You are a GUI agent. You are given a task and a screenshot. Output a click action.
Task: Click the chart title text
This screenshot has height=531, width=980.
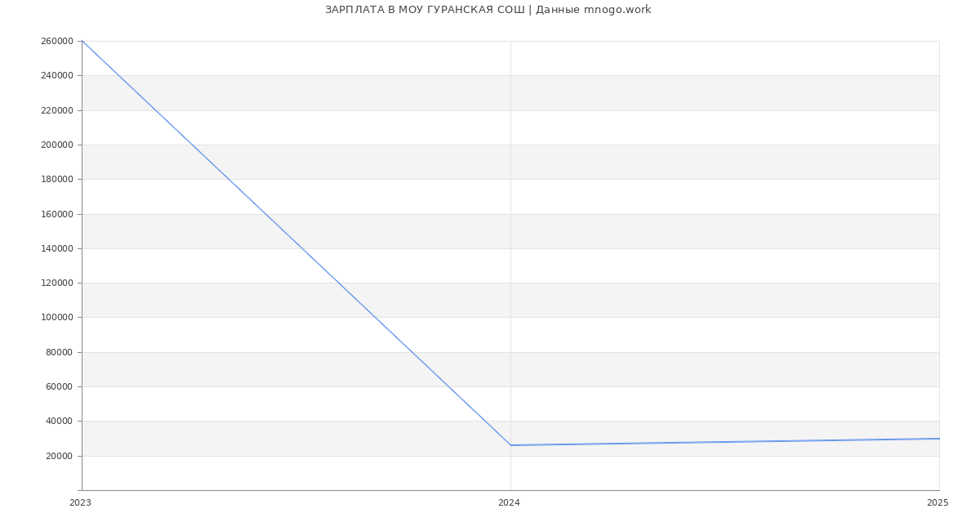point(488,10)
